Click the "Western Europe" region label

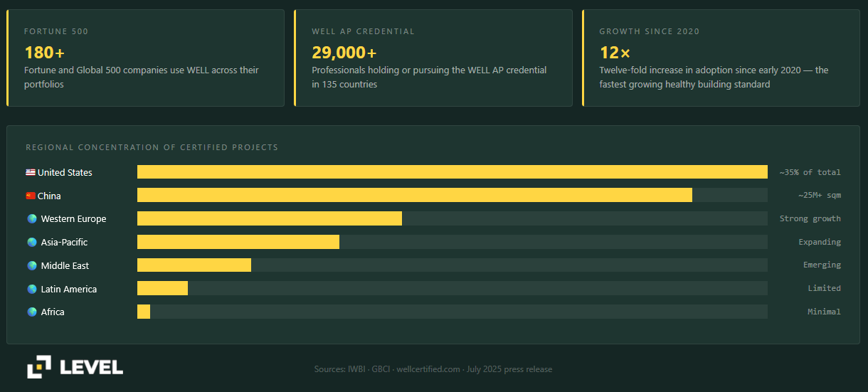(x=73, y=218)
